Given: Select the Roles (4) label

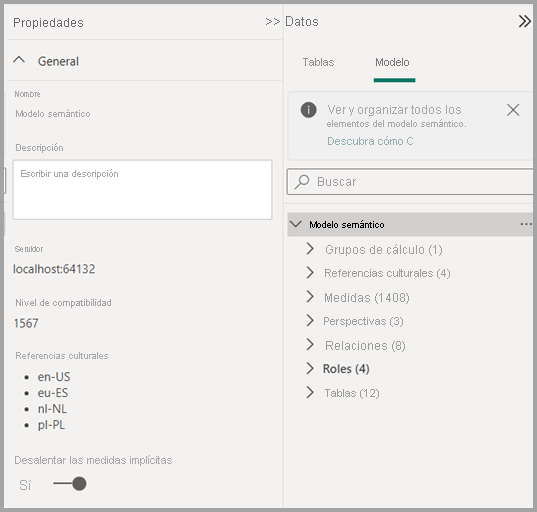Looking at the screenshot, I should [x=346, y=369].
